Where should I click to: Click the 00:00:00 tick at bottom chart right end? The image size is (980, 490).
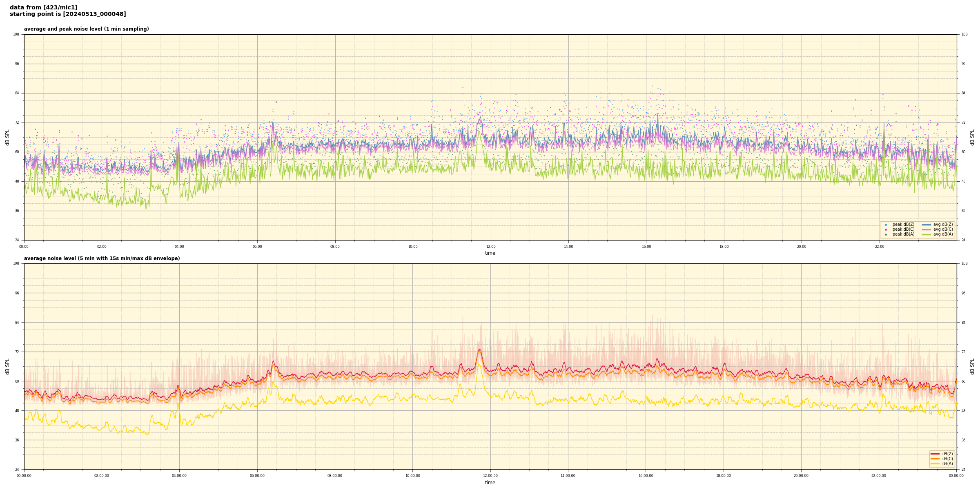tap(956, 476)
